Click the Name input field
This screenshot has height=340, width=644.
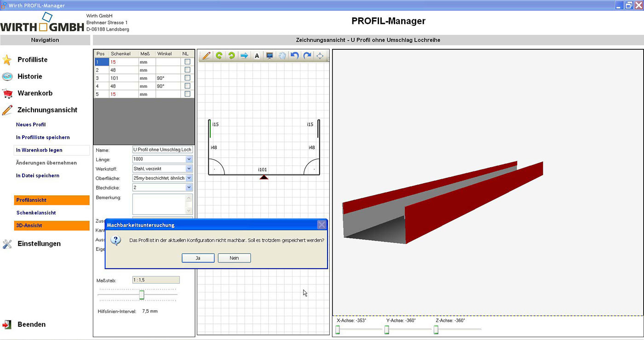pos(162,150)
